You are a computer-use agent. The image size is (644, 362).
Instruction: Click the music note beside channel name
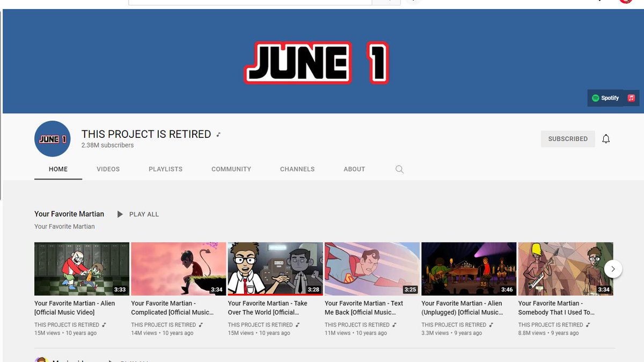218,135
